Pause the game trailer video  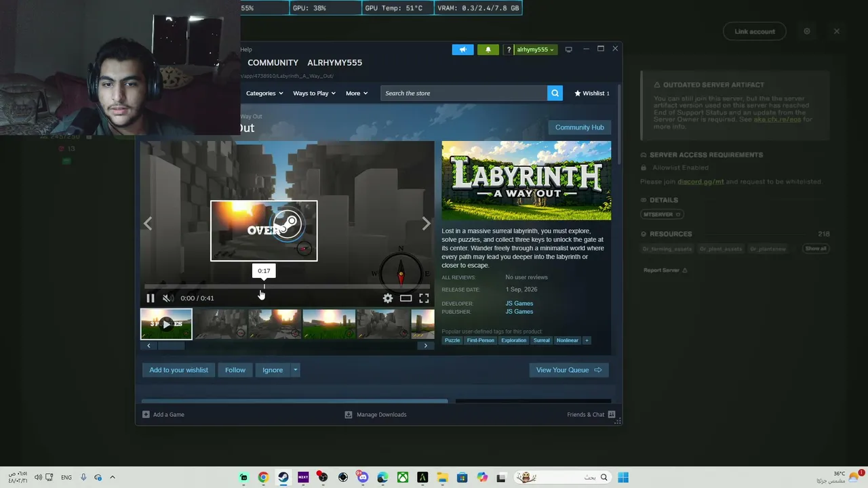click(151, 298)
